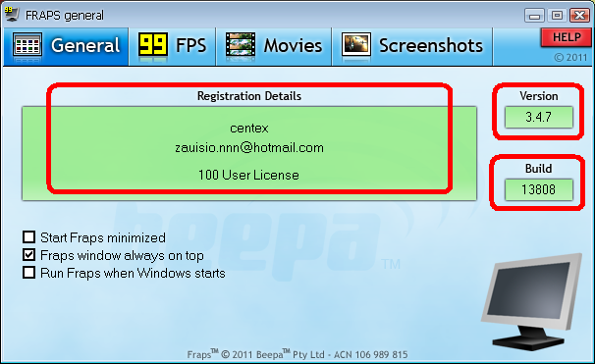The width and height of the screenshot is (595, 364).
Task: Click the email zauisio.nnn@hotmail.com
Action: click(x=249, y=147)
